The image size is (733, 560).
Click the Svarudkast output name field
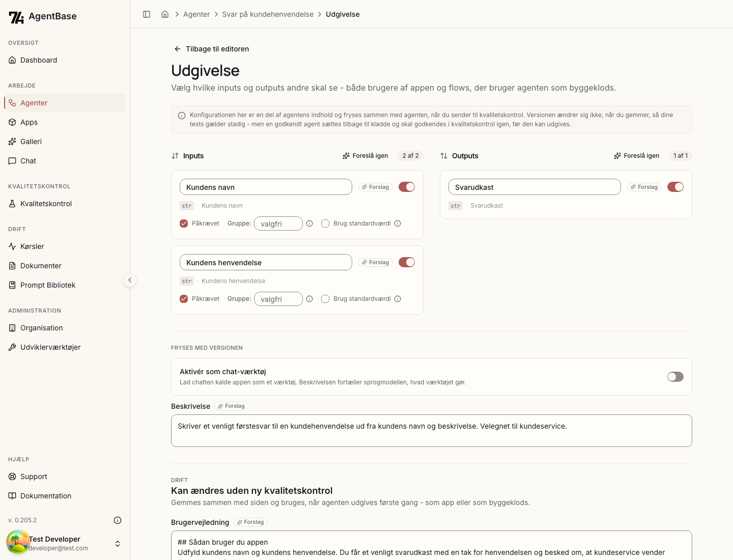point(534,187)
